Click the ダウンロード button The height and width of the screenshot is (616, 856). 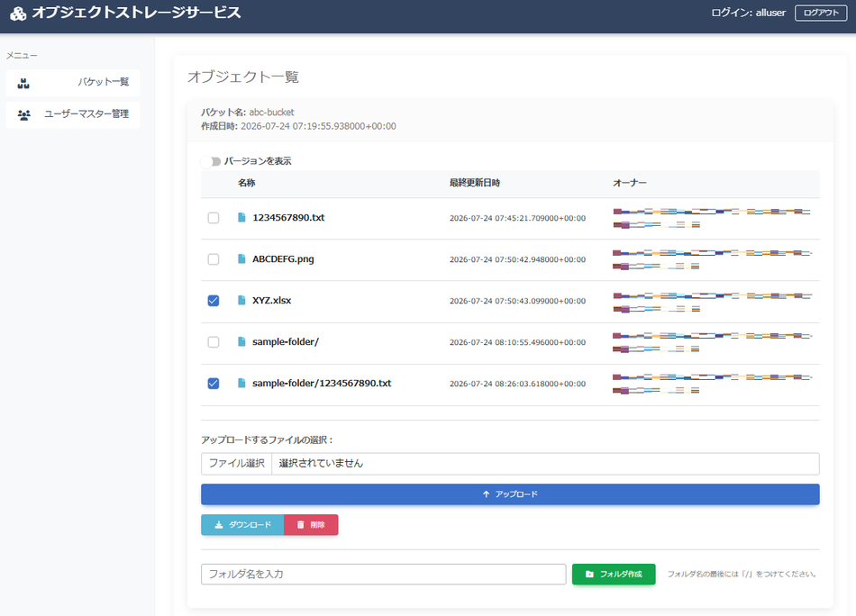click(x=242, y=525)
